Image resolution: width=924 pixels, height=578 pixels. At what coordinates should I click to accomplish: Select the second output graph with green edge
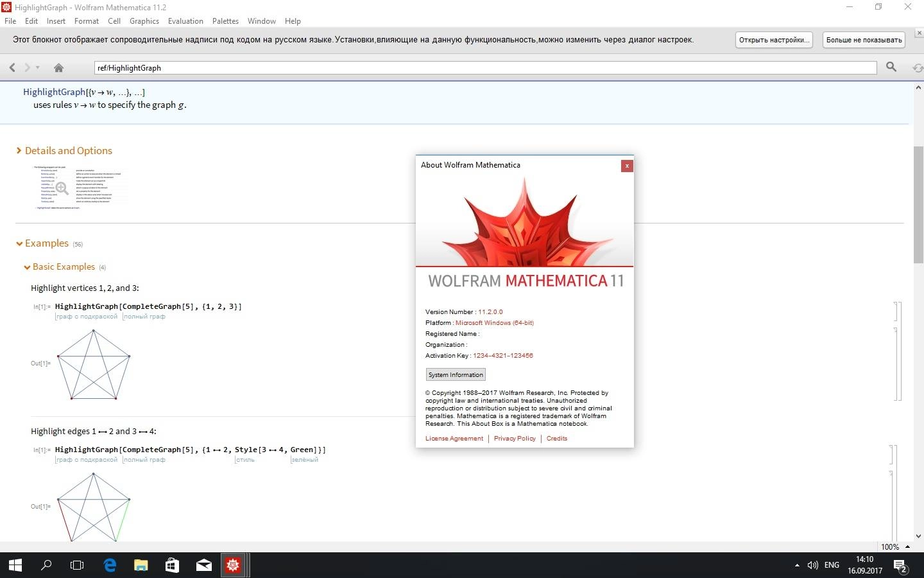(94, 506)
